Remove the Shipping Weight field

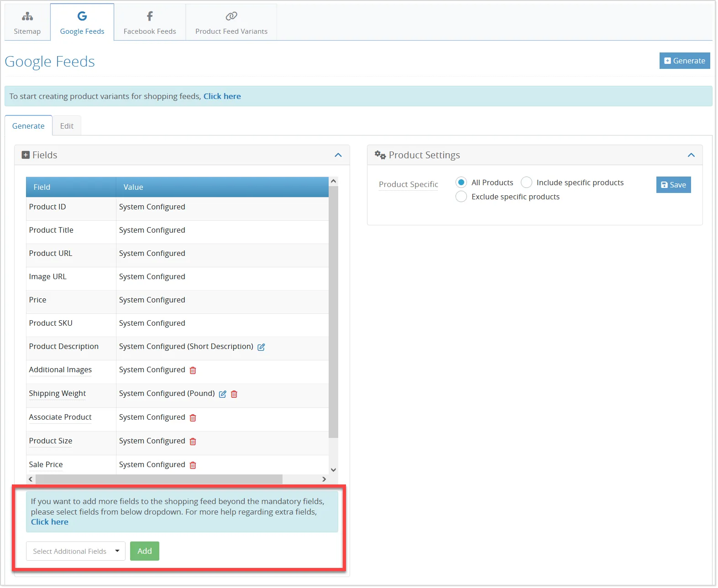tap(234, 394)
